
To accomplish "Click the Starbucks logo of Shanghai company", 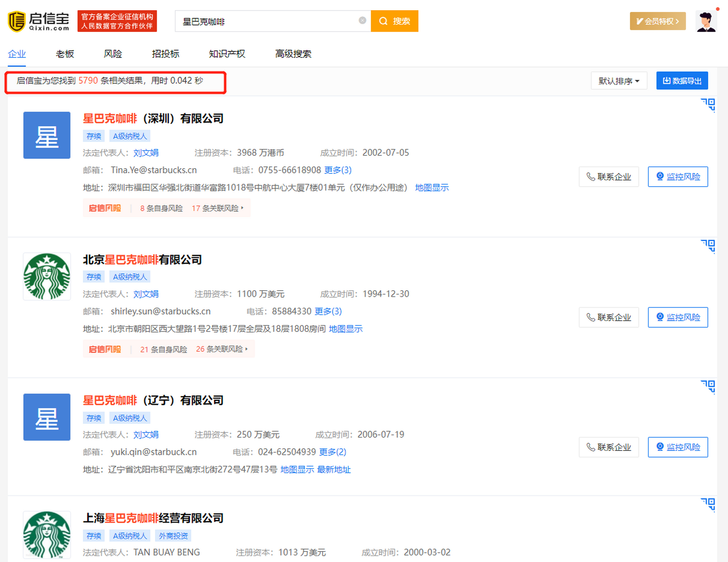I will tap(47, 535).
